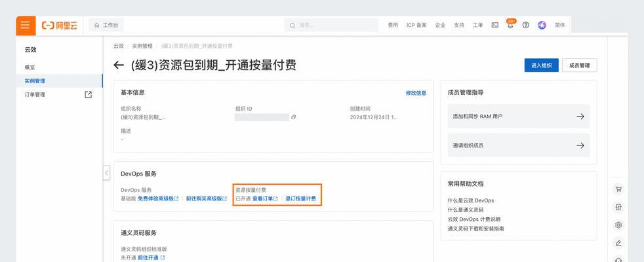Click 云效 in the breadcrumb
Viewport: 644px width, 262px height.
(119, 46)
